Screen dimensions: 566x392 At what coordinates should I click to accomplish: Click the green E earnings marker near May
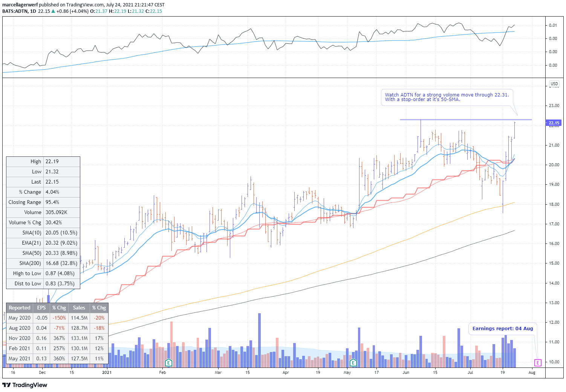point(353,363)
